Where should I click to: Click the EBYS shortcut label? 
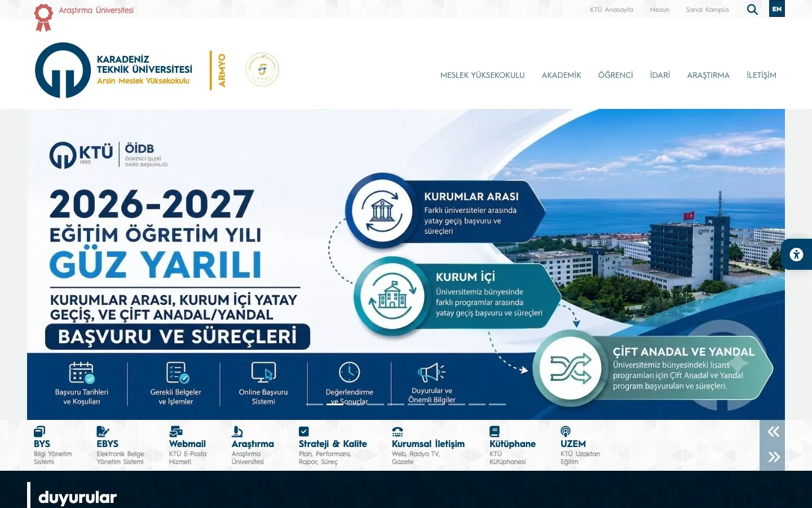pyautogui.click(x=107, y=444)
